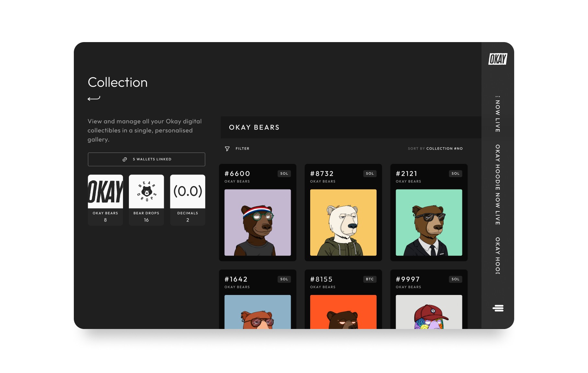Click the #8155 card title

[322, 279]
